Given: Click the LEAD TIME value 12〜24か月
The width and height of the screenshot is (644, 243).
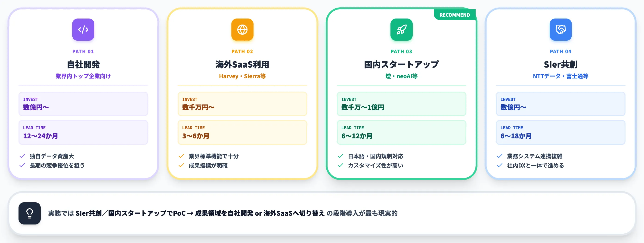Looking at the screenshot, I should pyautogui.click(x=40, y=136).
